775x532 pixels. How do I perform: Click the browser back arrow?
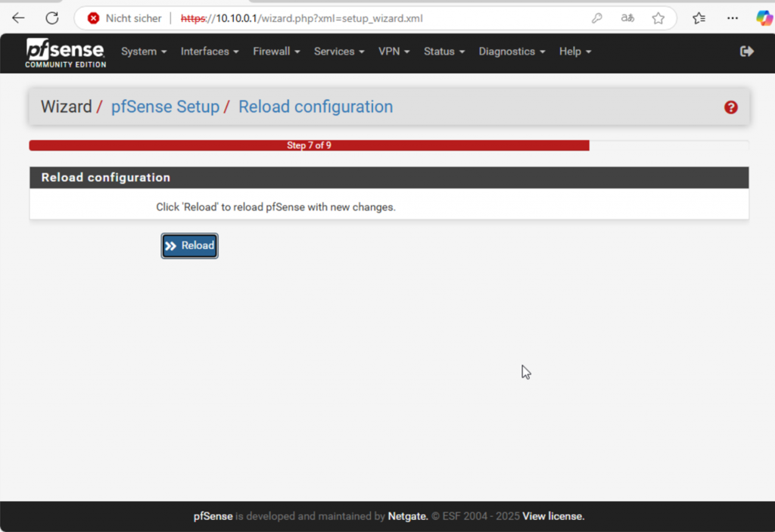pos(18,18)
